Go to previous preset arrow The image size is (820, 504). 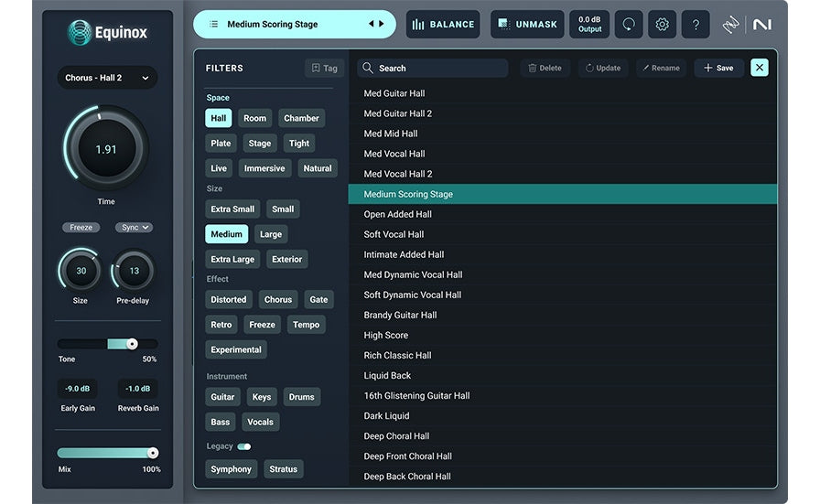pos(372,24)
